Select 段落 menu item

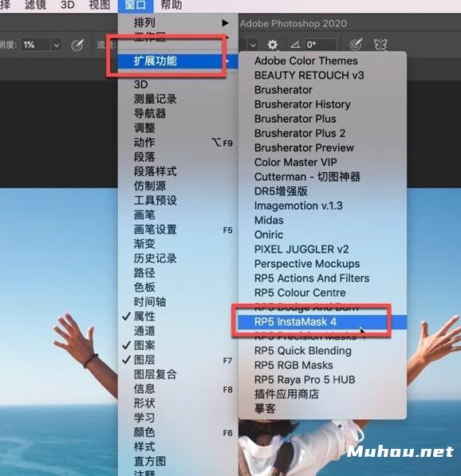(x=178, y=157)
